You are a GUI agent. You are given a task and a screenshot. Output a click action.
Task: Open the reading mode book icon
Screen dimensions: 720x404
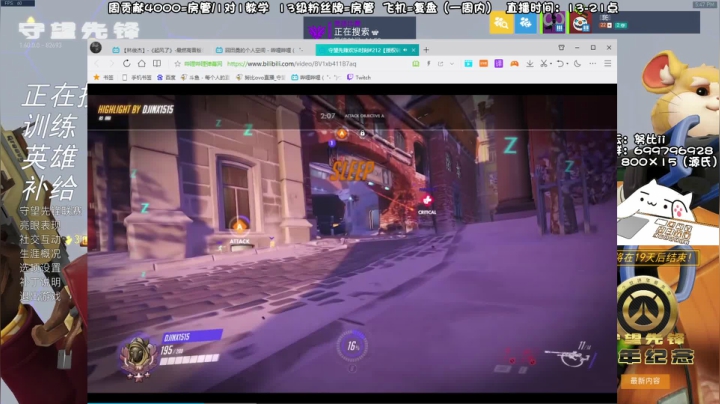[x=157, y=63]
